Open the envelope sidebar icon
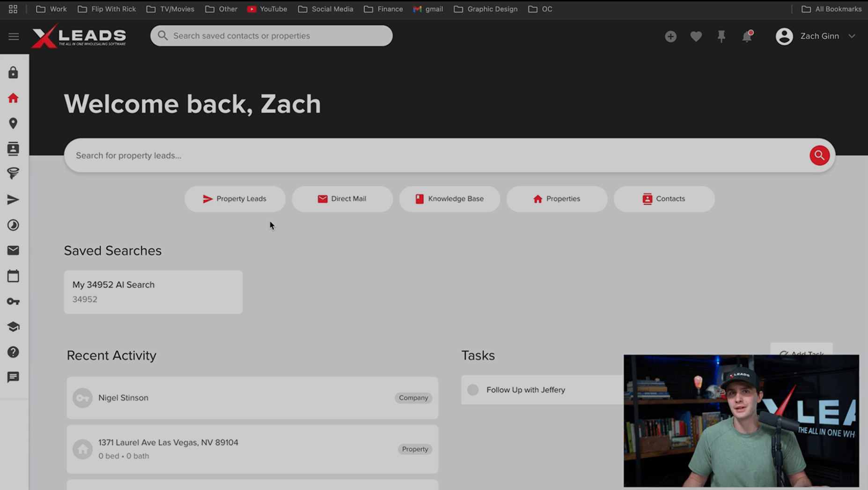This screenshot has width=868, height=490. tap(13, 251)
